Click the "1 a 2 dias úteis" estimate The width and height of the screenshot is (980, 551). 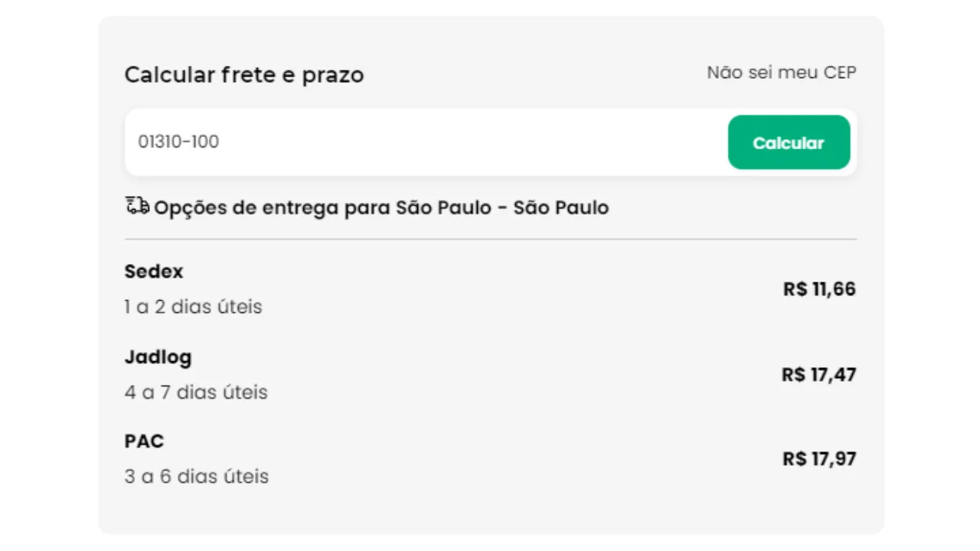pos(194,307)
